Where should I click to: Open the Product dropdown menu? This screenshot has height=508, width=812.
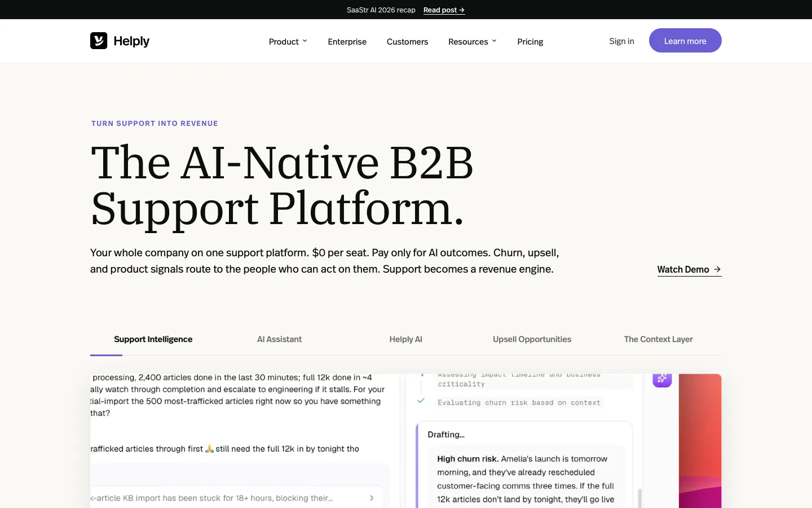288,42
